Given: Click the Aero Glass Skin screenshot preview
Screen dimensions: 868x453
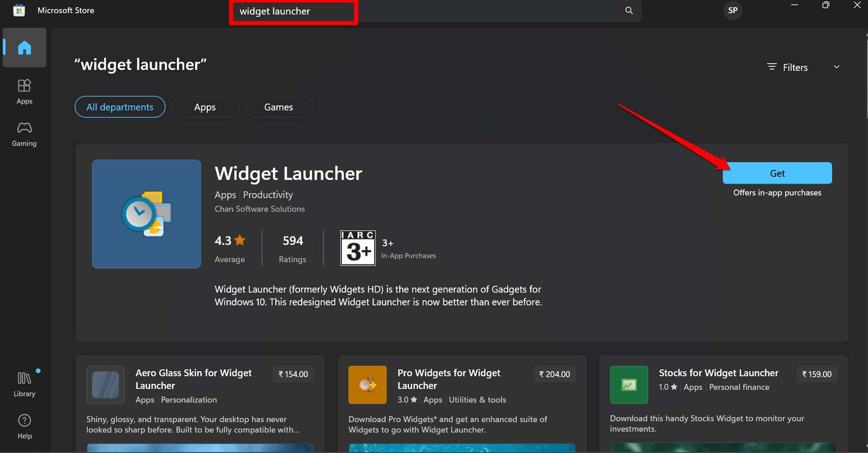Looking at the screenshot, I should click(200, 448).
